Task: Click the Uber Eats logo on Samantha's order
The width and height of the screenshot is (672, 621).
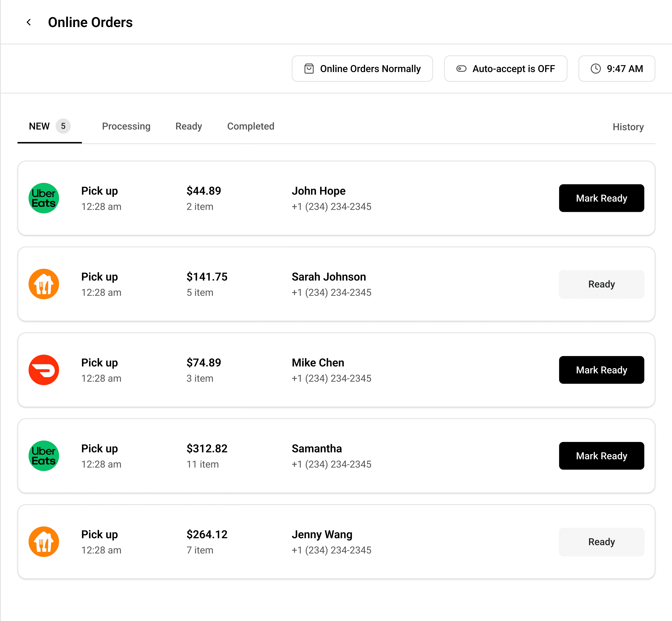Action: (x=44, y=456)
